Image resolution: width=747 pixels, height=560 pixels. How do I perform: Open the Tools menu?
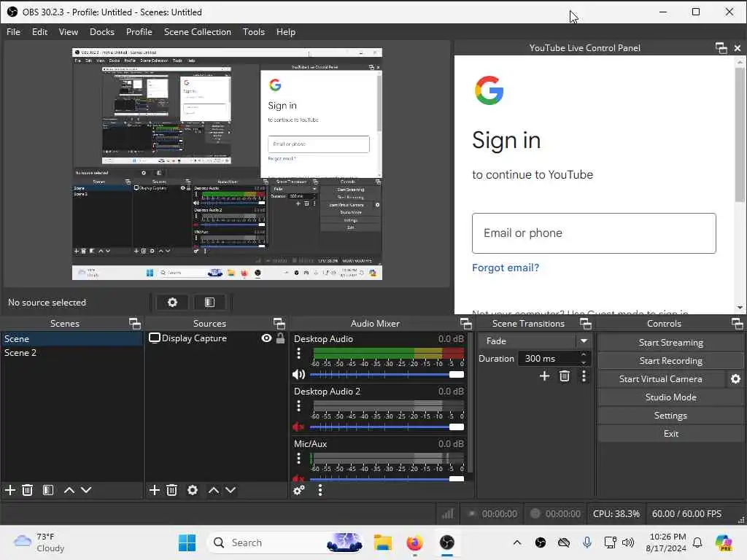pyautogui.click(x=253, y=32)
